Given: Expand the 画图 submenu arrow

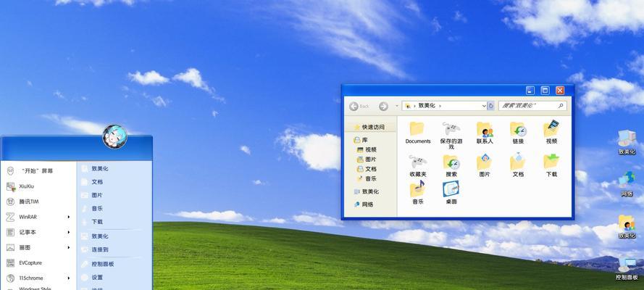Looking at the screenshot, I should [x=69, y=248].
